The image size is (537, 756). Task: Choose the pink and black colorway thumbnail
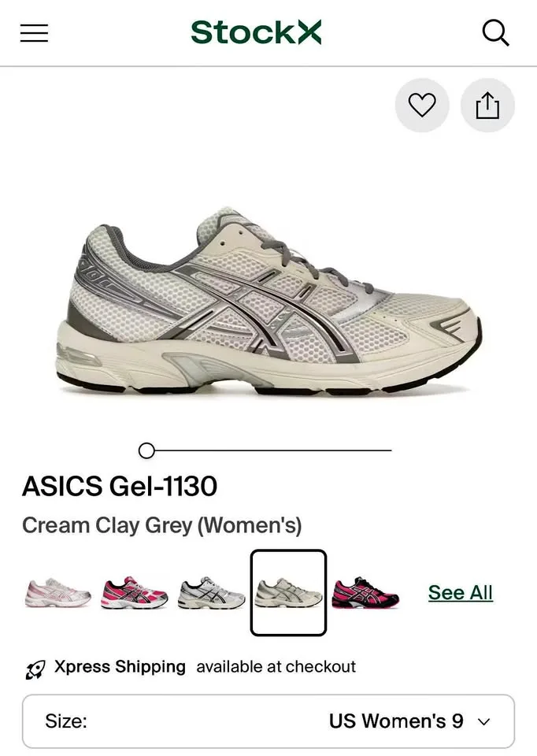(365, 592)
